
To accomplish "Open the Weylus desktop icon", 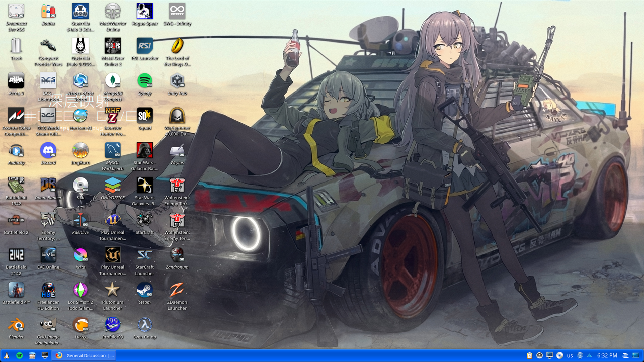I will click(x=177, y=150).
